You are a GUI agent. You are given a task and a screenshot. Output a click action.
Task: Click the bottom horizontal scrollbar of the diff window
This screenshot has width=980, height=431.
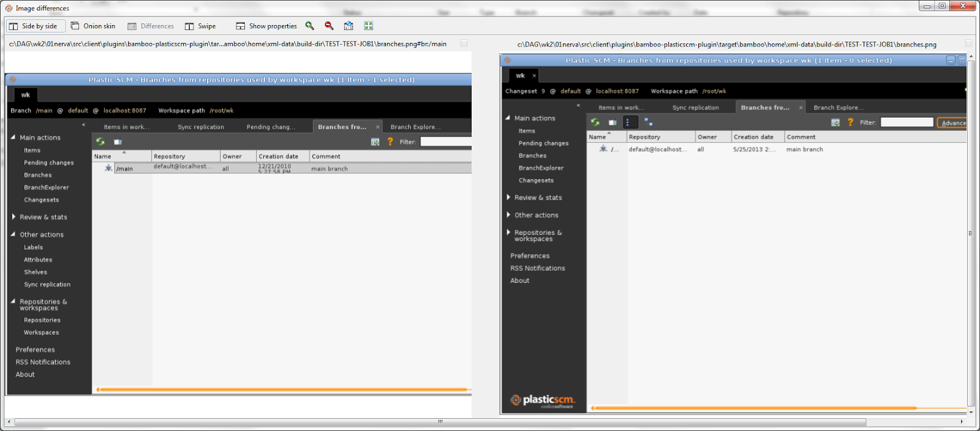click(x=440, y=422)
